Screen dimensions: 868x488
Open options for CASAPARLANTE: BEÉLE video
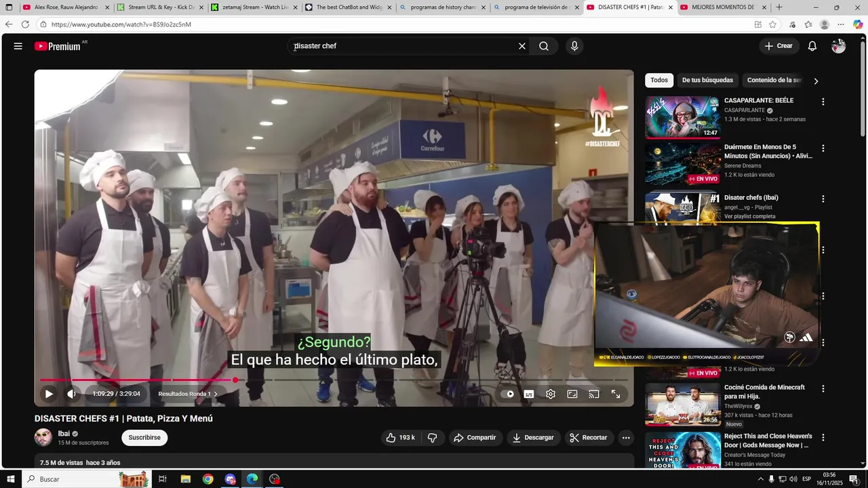click(x=823, y=102)
